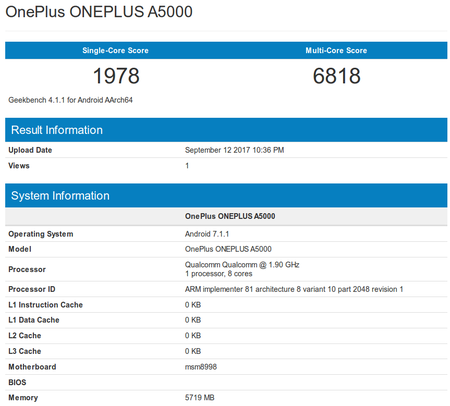Select the 5719 MB memory value
Image resolution: width=450 pixels, height=406 pixels.
(199, 398)
